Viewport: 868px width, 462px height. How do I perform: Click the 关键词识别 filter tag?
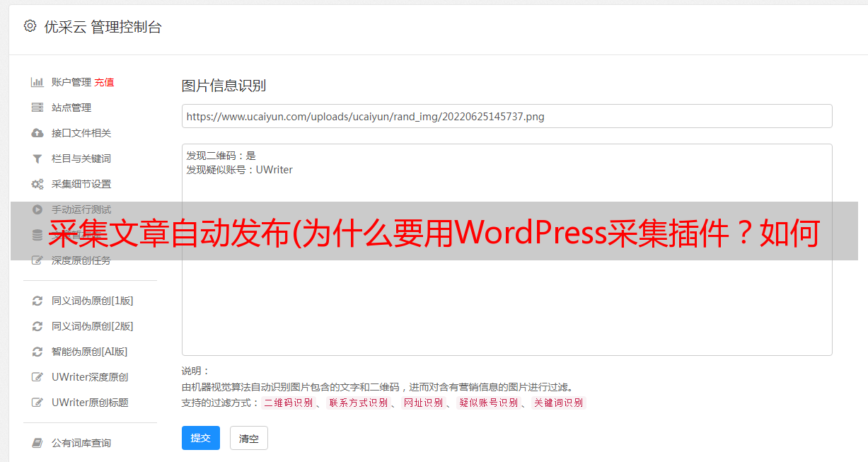tap(558, 403)
